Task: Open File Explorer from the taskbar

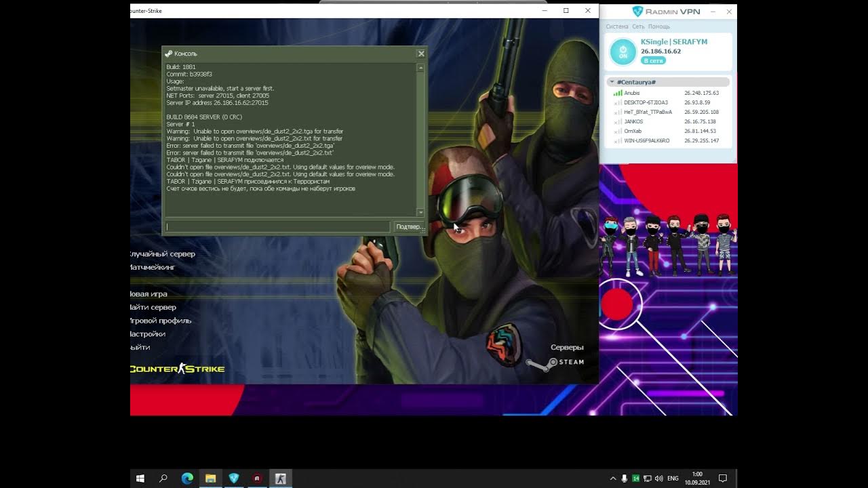Action: coord(211,479)
